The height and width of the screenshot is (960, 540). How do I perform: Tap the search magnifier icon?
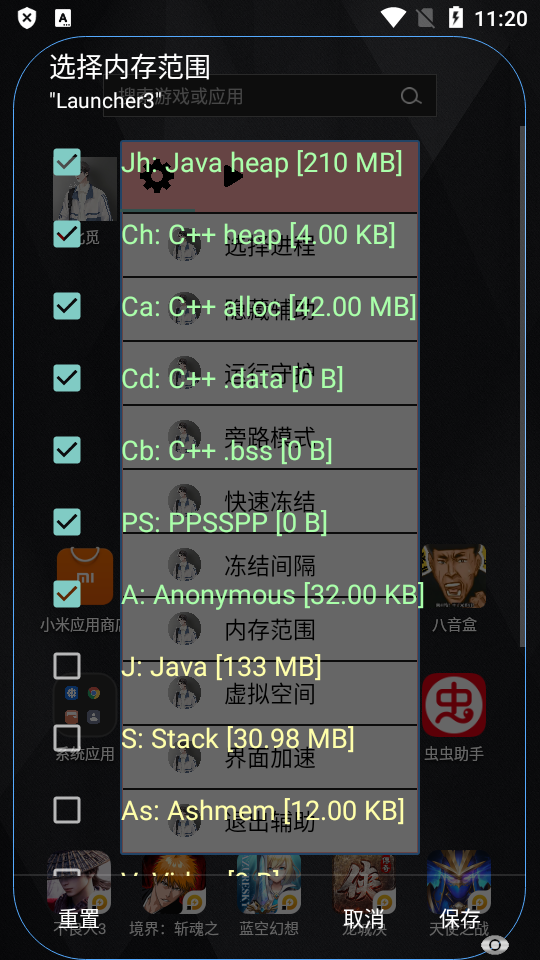click(x=411, y=96)
